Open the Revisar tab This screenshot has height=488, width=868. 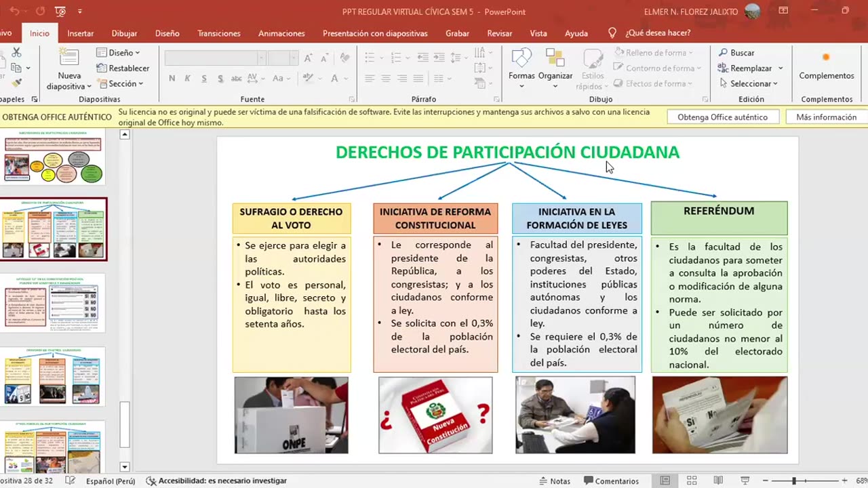(x=500, y=33)
